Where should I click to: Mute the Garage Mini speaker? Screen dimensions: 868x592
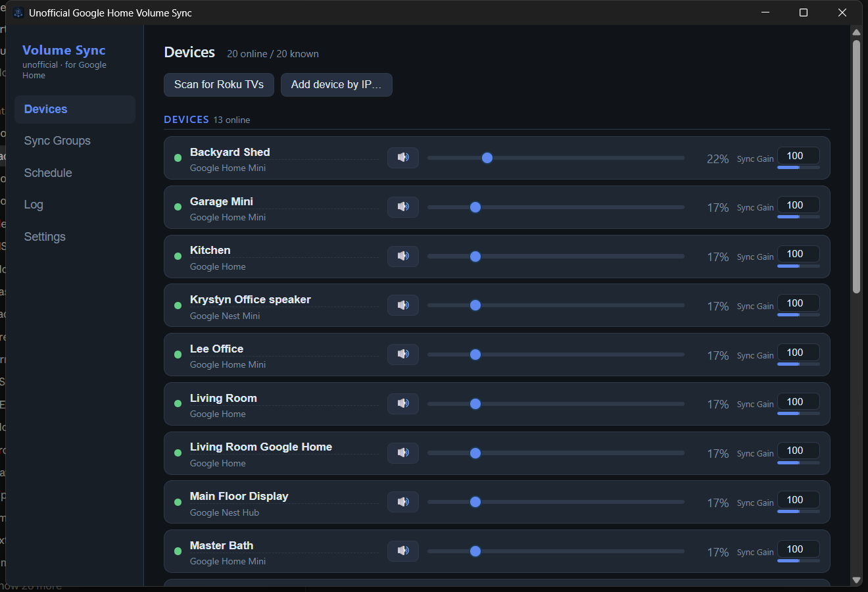click(403, 207)
